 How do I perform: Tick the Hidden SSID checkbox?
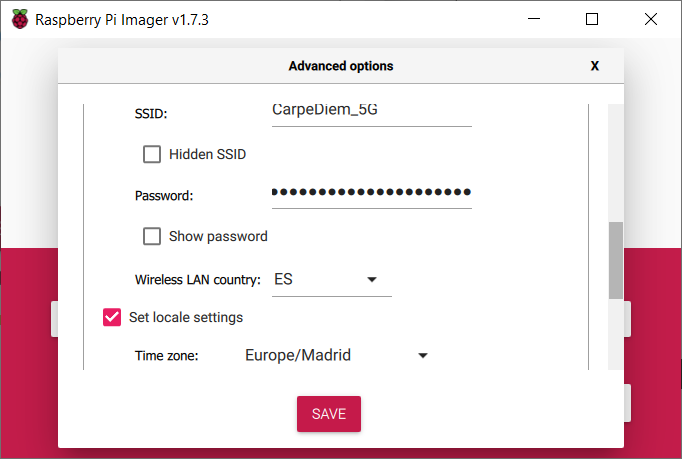(x=152, y=154)
